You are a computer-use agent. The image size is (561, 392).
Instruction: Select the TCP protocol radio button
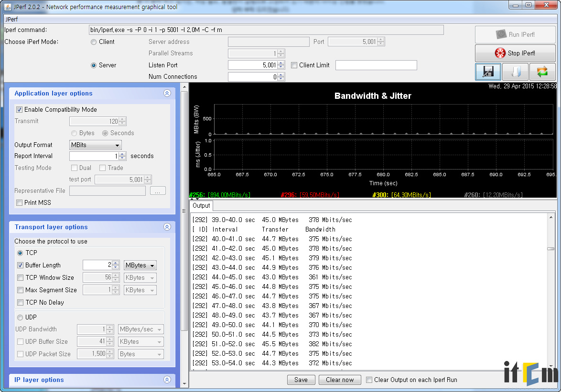(20, 253)
